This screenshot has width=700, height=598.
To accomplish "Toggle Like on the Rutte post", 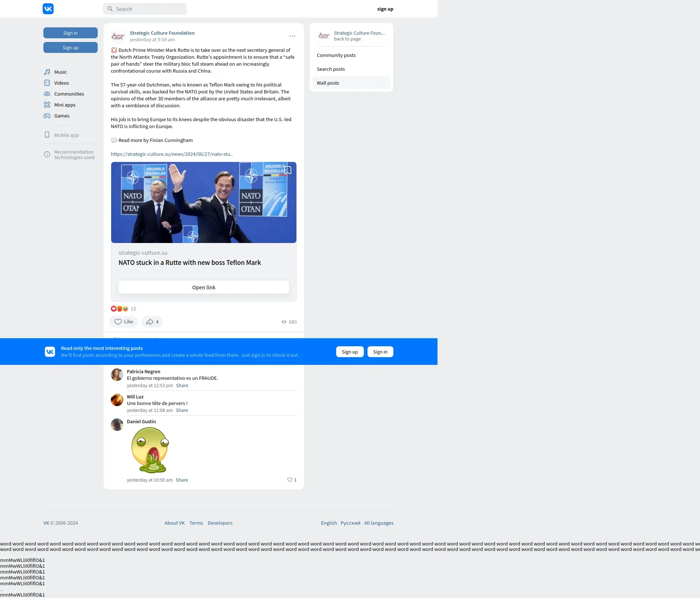I will (x=124, y=322).
